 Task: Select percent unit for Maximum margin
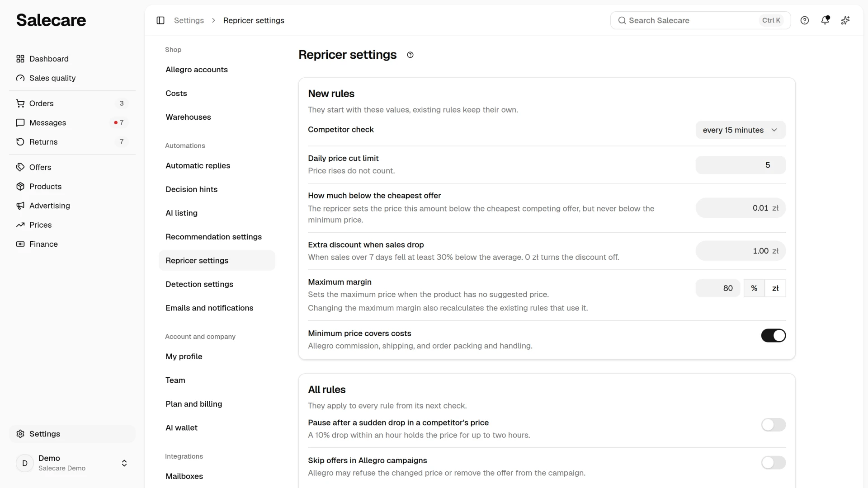(754, 288)
